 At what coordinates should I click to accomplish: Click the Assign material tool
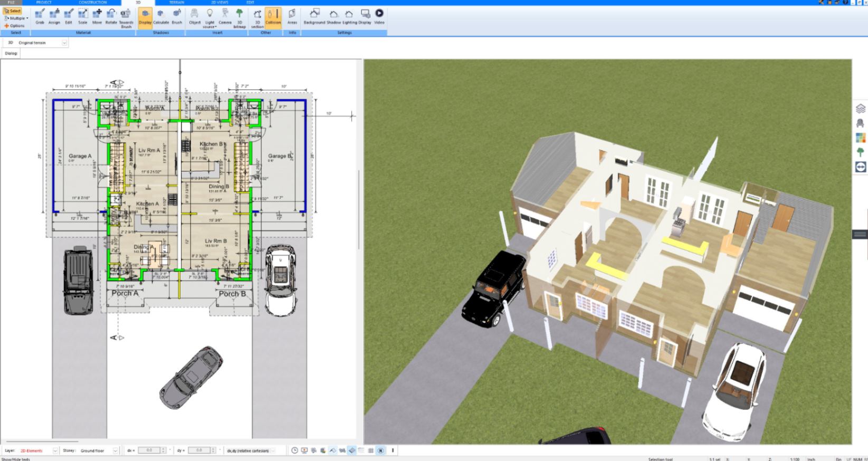tap(54, 17)
